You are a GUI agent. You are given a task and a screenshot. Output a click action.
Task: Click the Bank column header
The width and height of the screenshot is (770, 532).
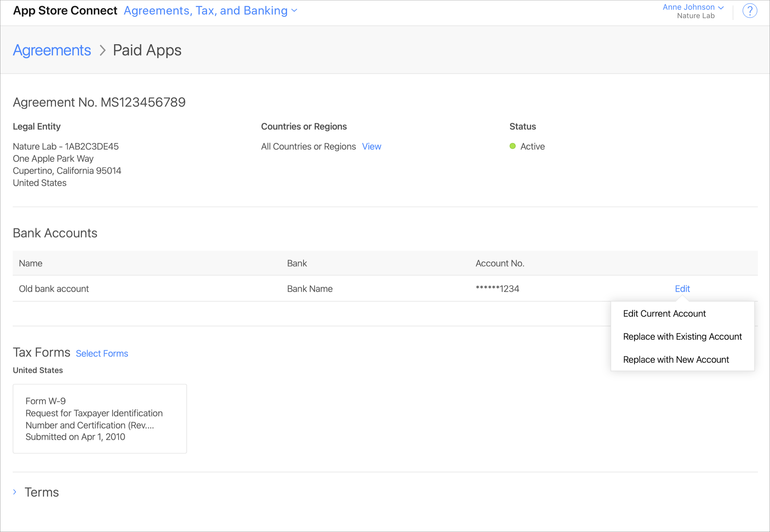pyautogui.click(x=297, y=263)
